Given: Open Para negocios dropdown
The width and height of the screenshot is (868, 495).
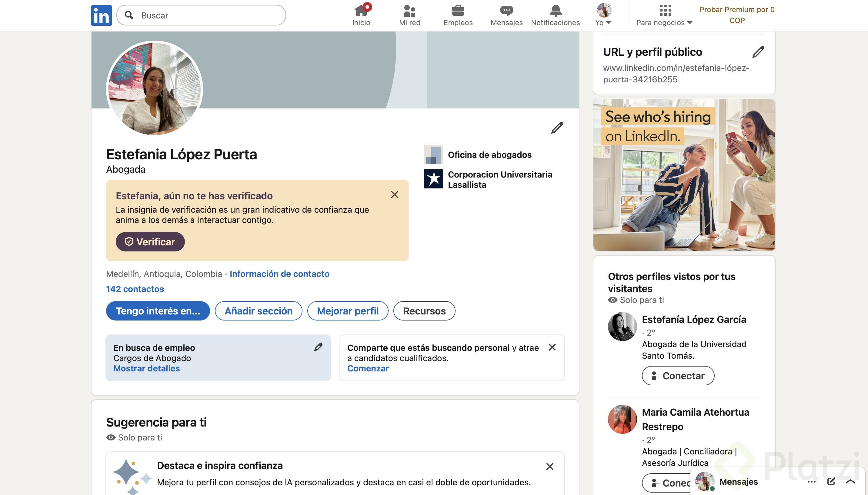Looking at the screenshot, I should click(x=664, y=15).
